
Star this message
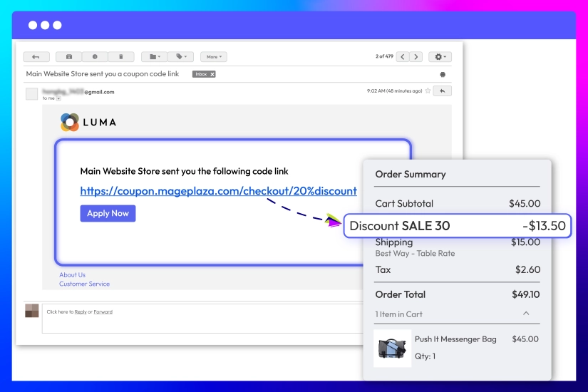coord(428,91)
